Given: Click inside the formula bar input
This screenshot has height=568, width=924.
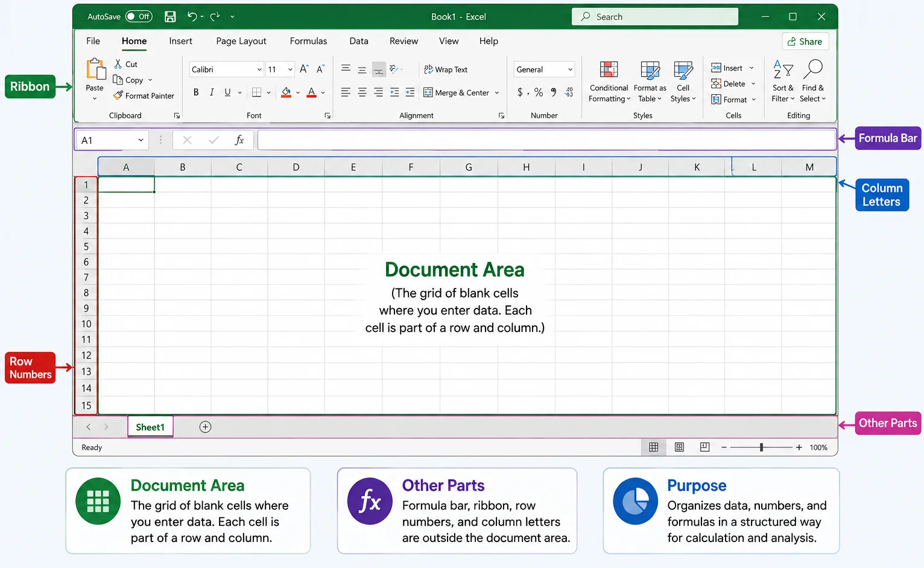Looking at the screenshot, I should point(546,140).
